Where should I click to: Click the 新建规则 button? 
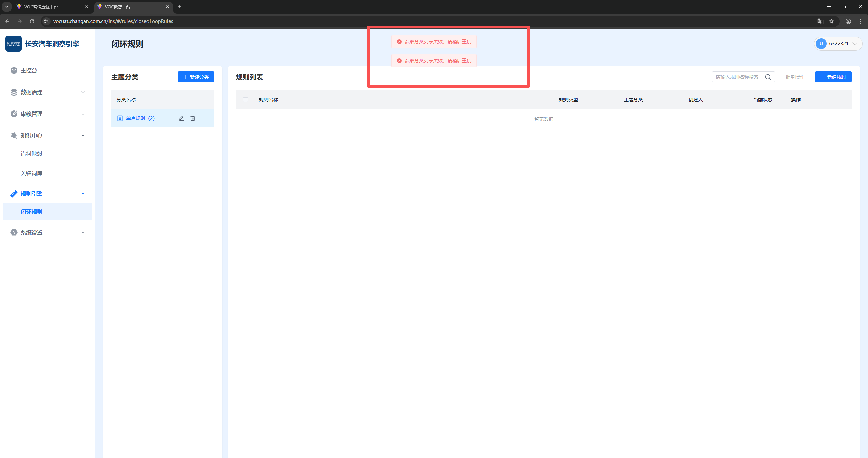pos(833,77)
